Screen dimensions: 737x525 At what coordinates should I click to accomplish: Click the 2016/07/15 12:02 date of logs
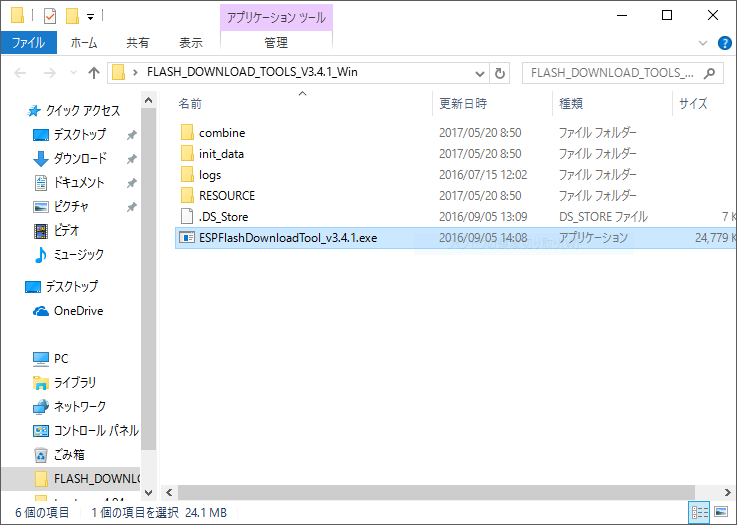pyautogui.click(x=483, y=175)
